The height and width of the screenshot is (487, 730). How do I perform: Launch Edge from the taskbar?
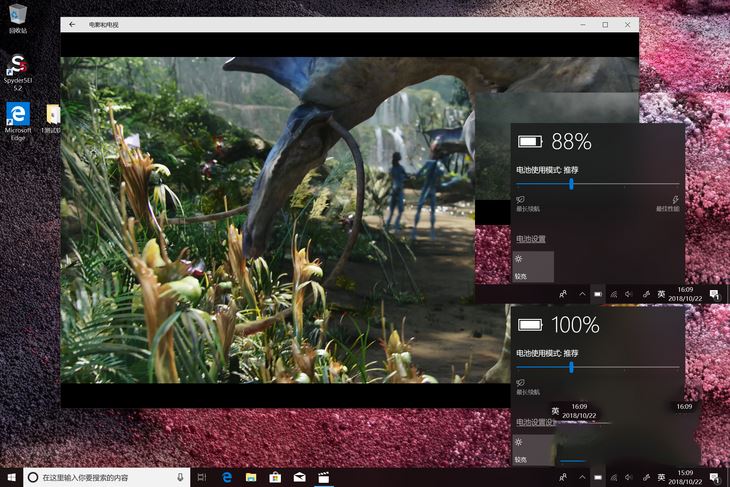pyautogui.click(x=227, y=477)
